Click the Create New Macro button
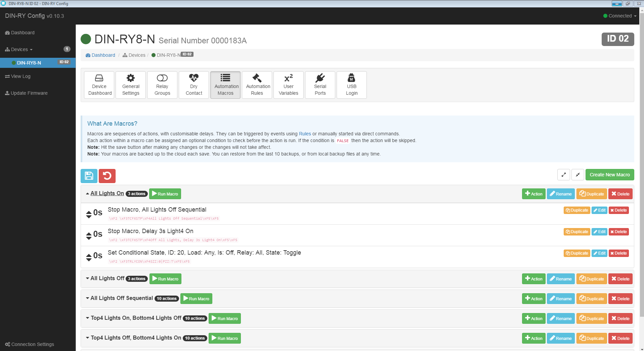 click(609, 175)
